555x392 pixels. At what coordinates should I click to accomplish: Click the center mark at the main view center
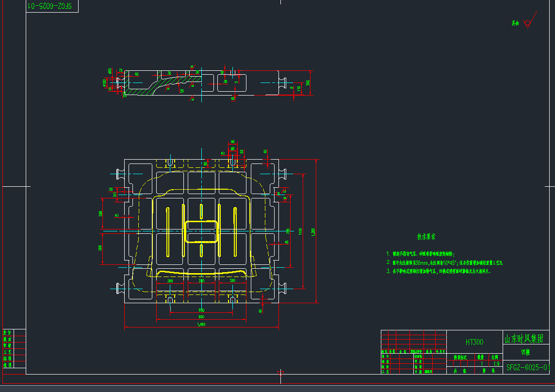pyautogui.click(x=200, y=231)
